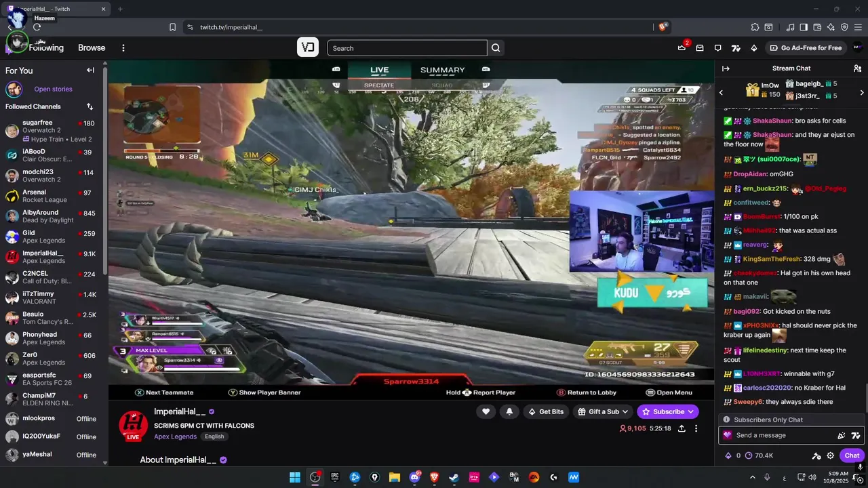Open Prime Loot crown icon

pos(682,47)
